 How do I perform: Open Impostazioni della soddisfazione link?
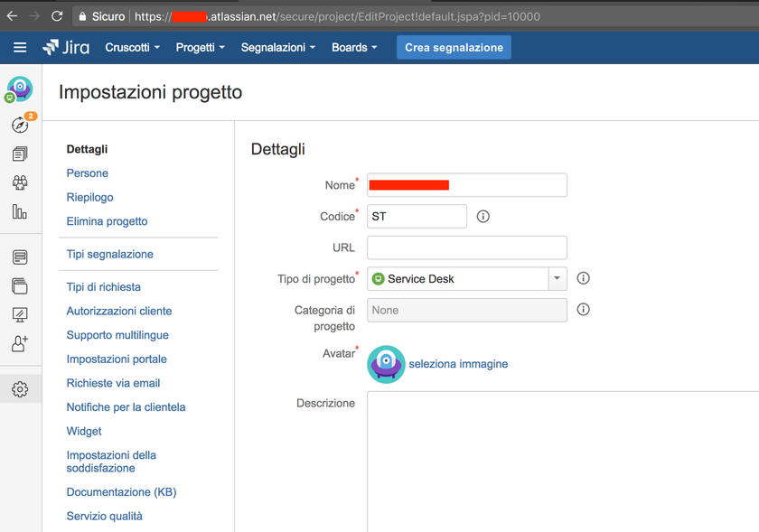pyautogui.click(x=111, y=462)
